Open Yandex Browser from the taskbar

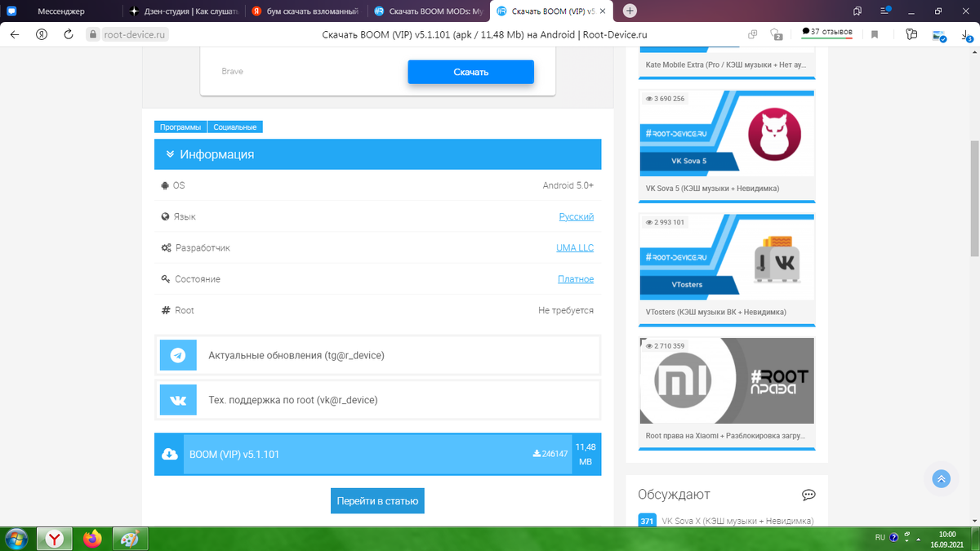55,539
